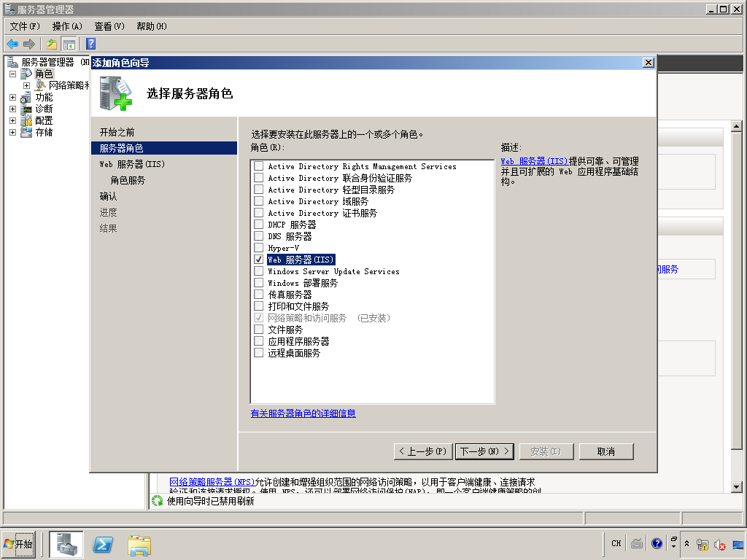
Task: Check Active Directory 轻型目录服务
Action: click(259, 190)
